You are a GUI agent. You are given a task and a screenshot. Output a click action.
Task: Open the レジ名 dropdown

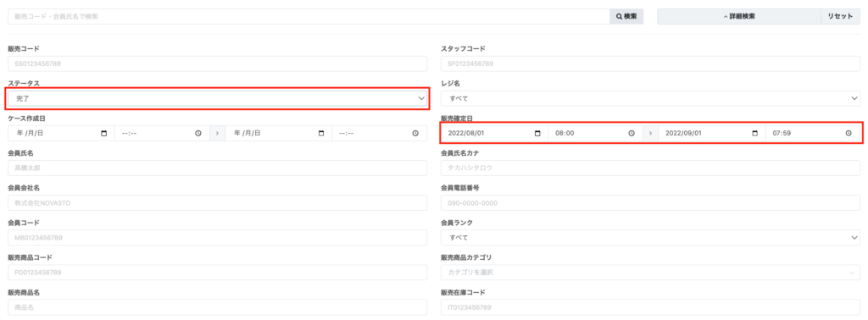pos(650,98)
